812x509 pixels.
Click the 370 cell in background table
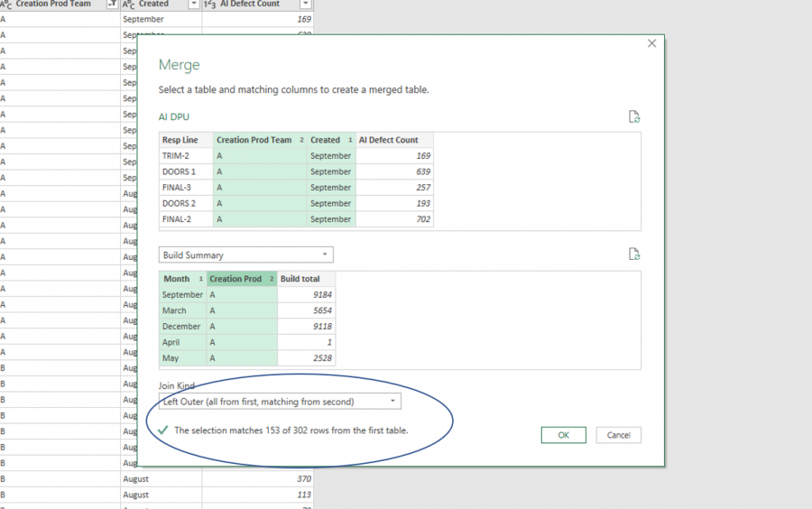(x=257, y=479)
